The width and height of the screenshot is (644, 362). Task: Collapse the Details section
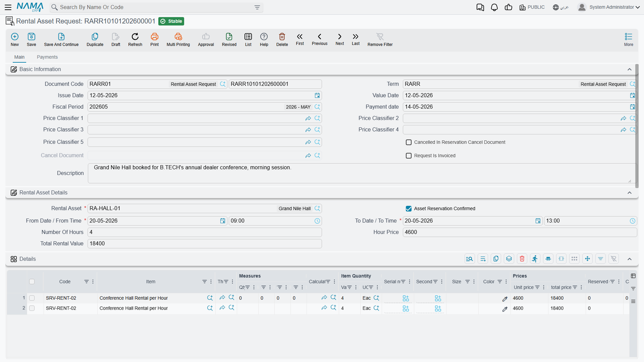[x=630, y=259]
